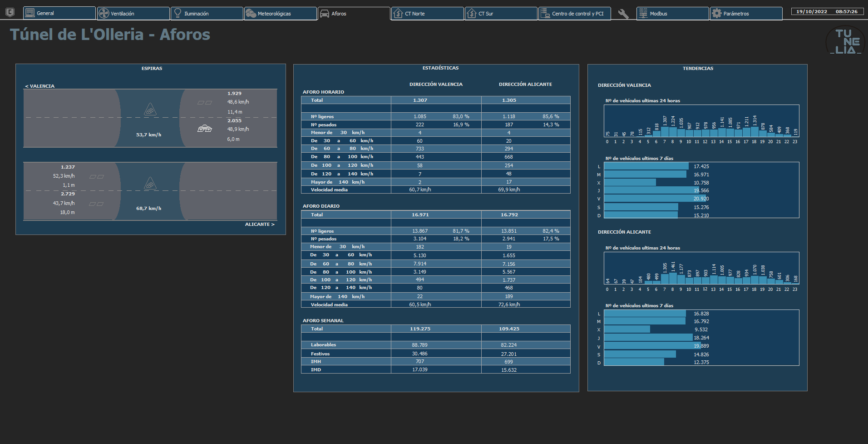
Task: Click loop detector icon beside 2.729 count
Action: tap(97, 204)
